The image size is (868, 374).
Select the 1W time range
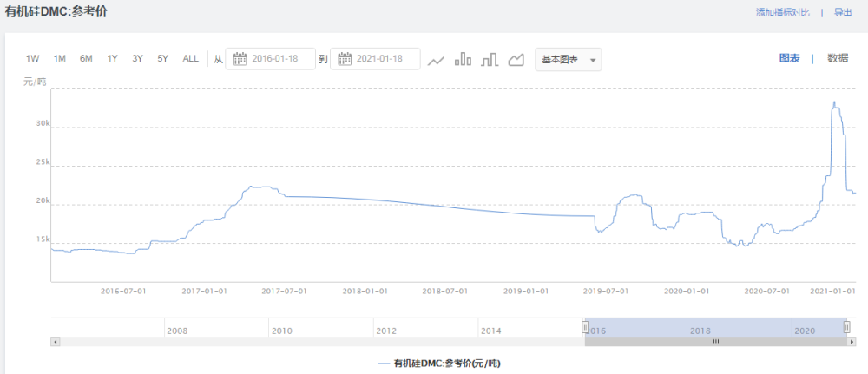(x=33, y=59)
